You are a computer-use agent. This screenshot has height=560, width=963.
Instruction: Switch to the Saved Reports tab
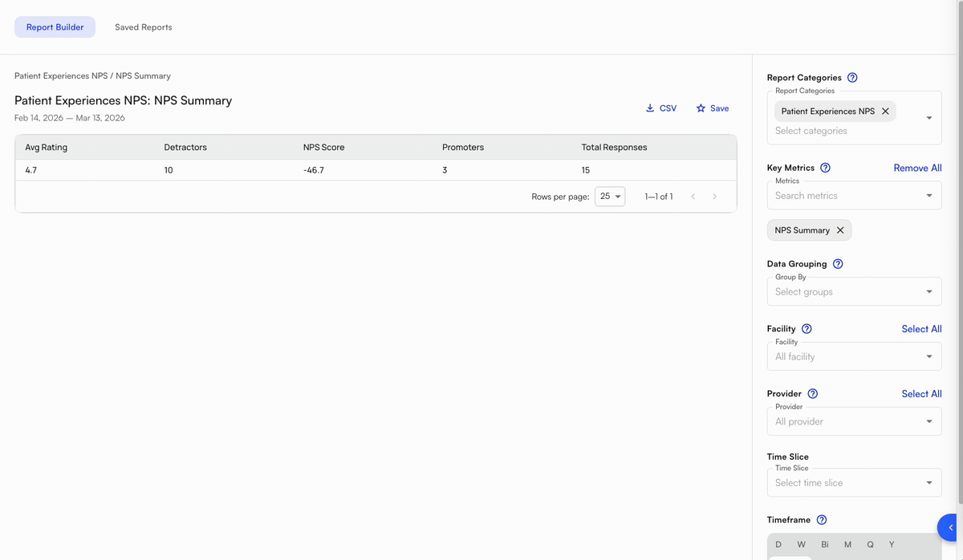143,26
